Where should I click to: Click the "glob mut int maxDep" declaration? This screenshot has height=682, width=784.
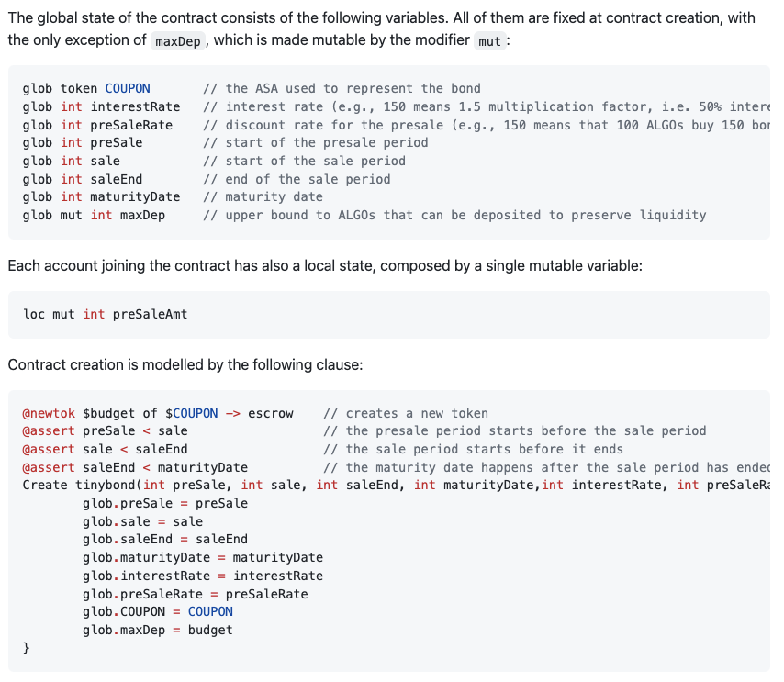pos(94,215)
